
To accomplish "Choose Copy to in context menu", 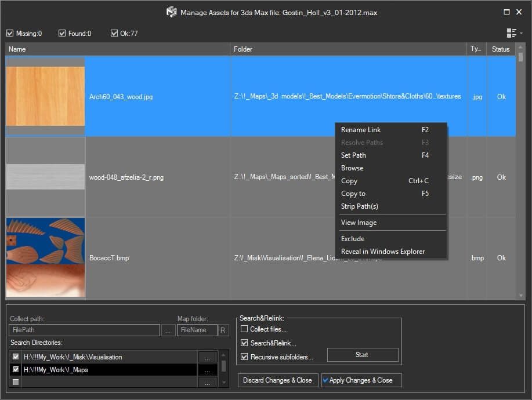I will click(391, 194).
